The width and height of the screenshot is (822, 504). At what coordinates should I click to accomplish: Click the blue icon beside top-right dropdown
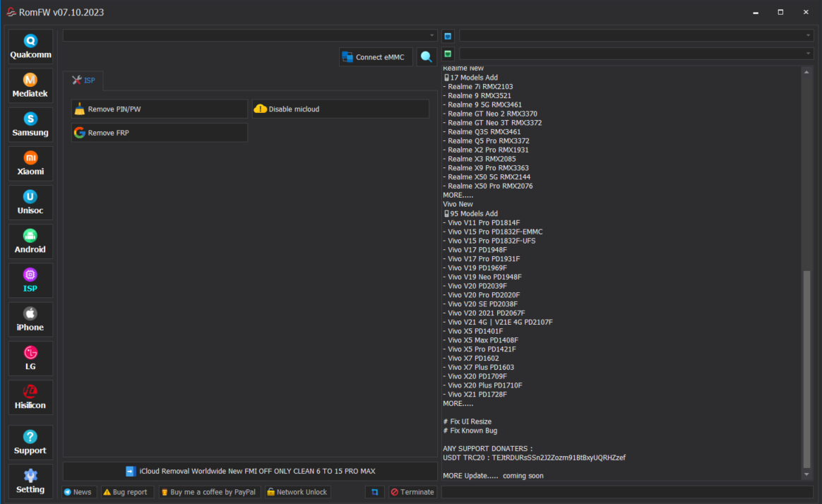point(448,36)
